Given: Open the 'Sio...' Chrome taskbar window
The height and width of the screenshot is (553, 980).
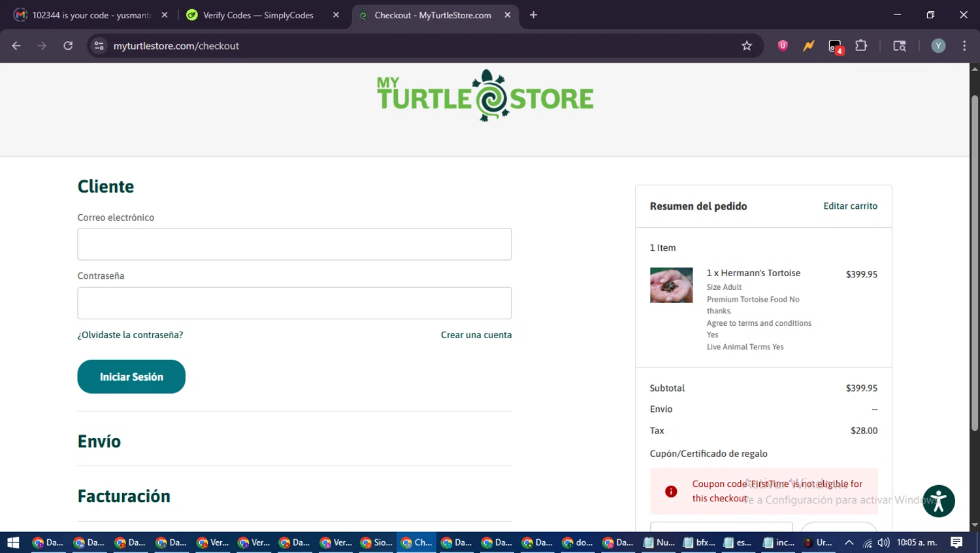Looking at the screenshot, I should (x=375, y=543).
